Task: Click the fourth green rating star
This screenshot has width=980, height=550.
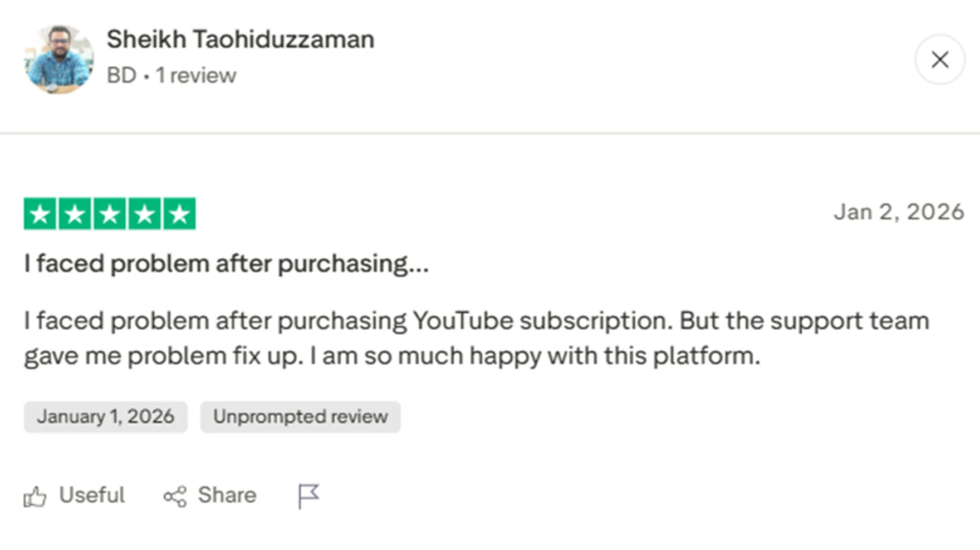Action: (x=144, y=214)
